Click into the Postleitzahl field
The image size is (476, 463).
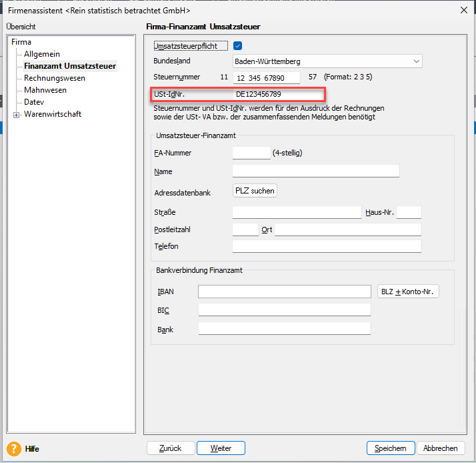pyautogui.click(x=245, y=229)
